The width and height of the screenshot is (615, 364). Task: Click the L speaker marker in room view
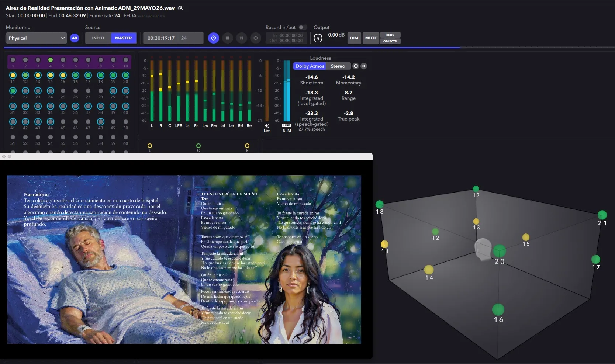point(150,146)
